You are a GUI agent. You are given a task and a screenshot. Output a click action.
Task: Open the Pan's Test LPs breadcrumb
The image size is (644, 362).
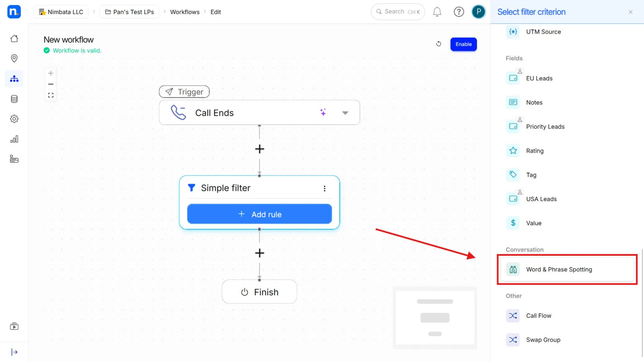pos(130,12)
